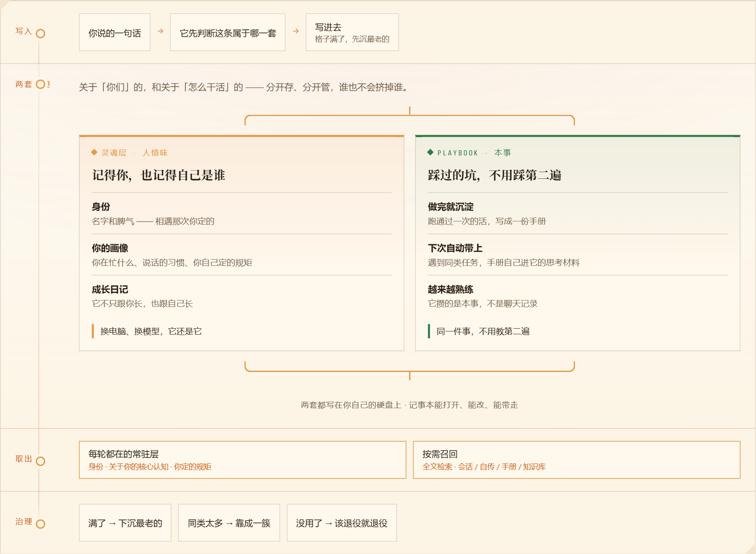
Task: Select the 身份 row title
Action: [x=101, y=207]
